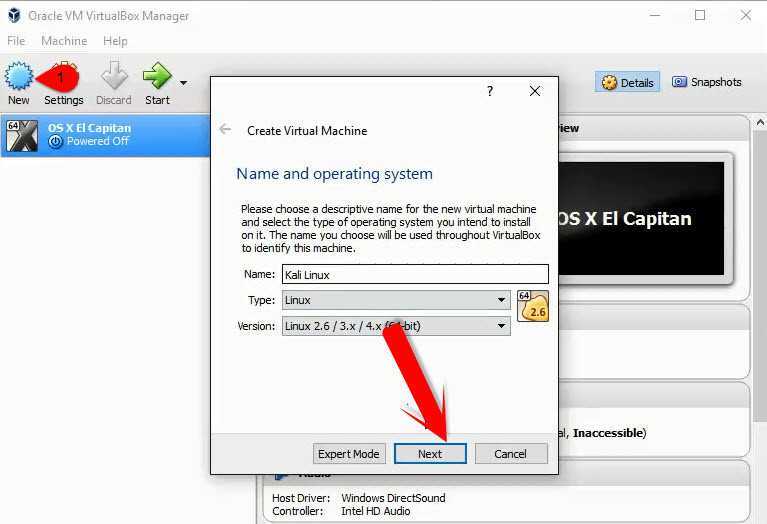Click the Powered Off status icon

pos(55,142)
